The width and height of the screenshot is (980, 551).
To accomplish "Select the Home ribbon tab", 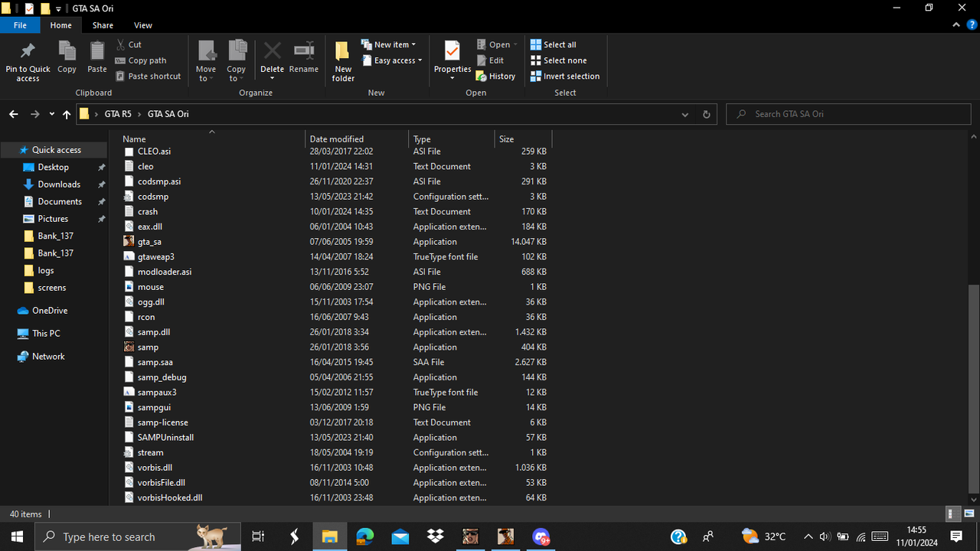I will click(x=61, y=25).
